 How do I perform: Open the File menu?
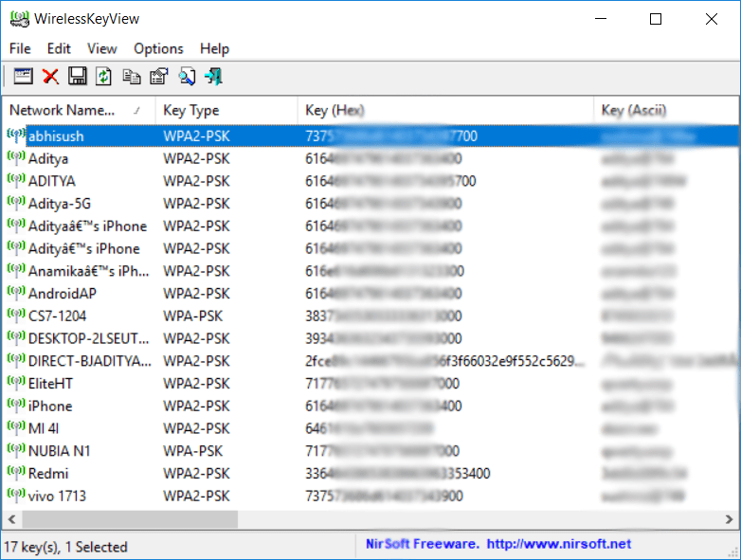(x=20, y=48)
